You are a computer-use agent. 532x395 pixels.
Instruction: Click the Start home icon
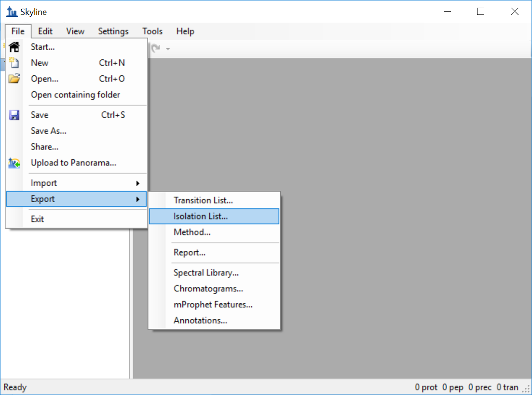click(x=14, y=47)
